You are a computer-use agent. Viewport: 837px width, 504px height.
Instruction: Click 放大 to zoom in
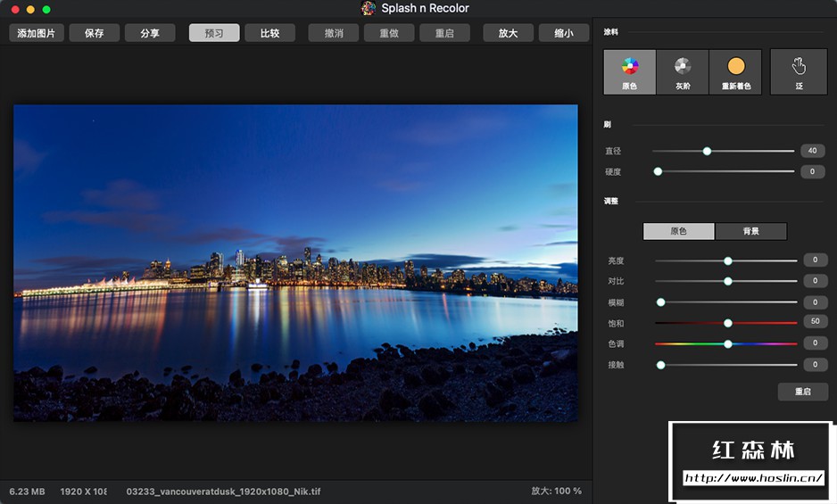point(508,33)
